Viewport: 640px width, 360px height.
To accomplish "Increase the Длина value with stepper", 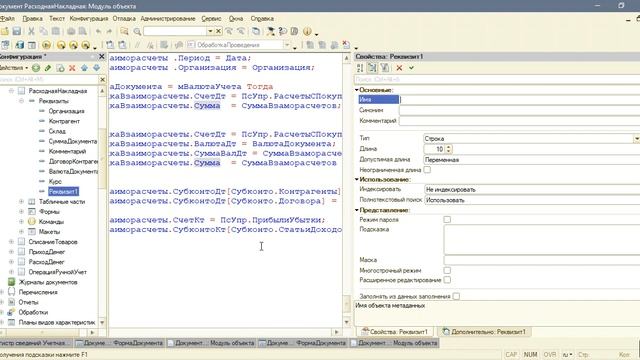I will tap(449, 147).
